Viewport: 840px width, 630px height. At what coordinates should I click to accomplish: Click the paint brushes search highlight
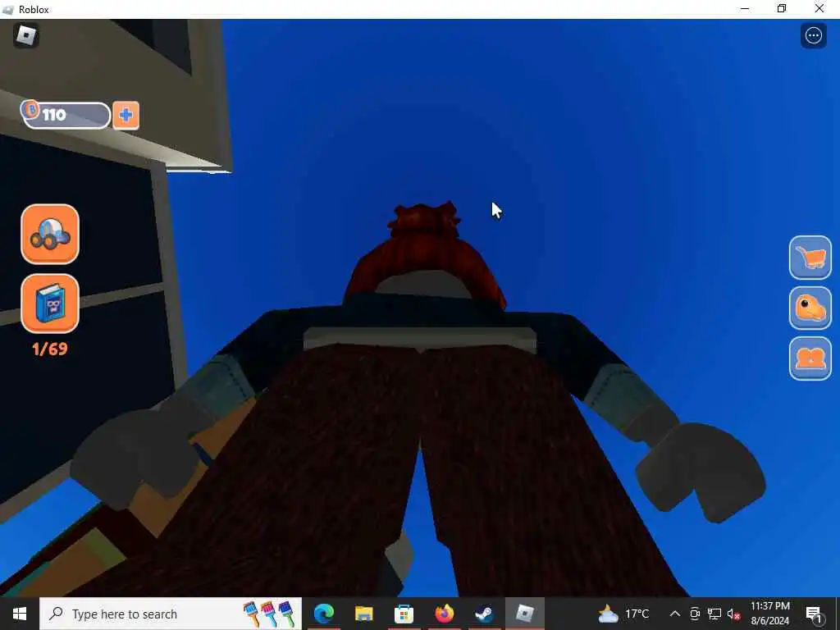click(x=269, y=614)
